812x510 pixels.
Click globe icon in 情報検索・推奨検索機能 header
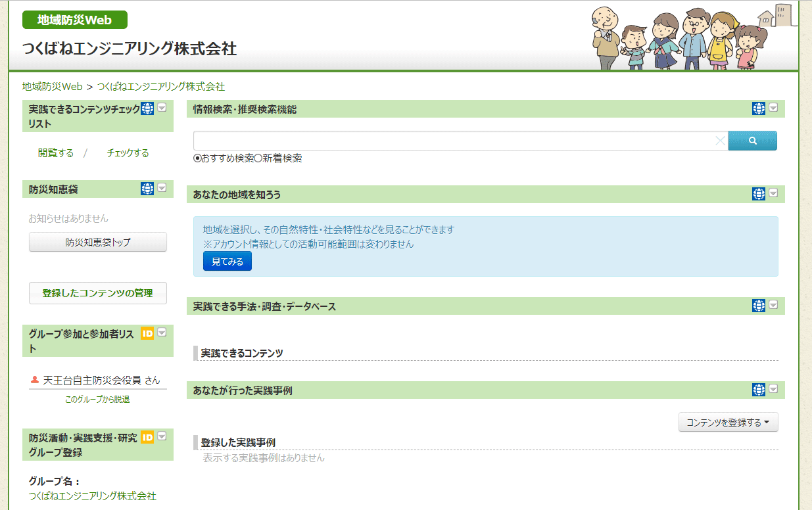759,108
